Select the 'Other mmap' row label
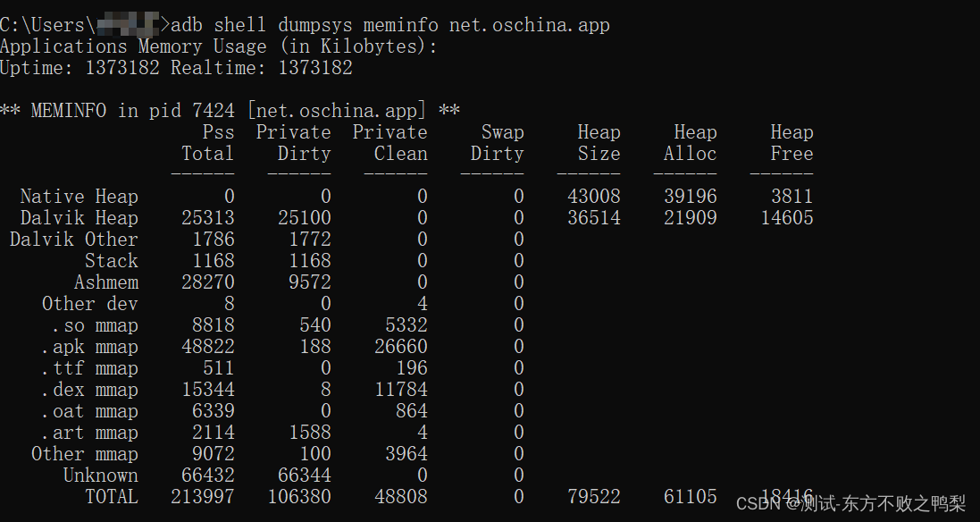Viewport: 980px width, 522px height. pos(85,454)
